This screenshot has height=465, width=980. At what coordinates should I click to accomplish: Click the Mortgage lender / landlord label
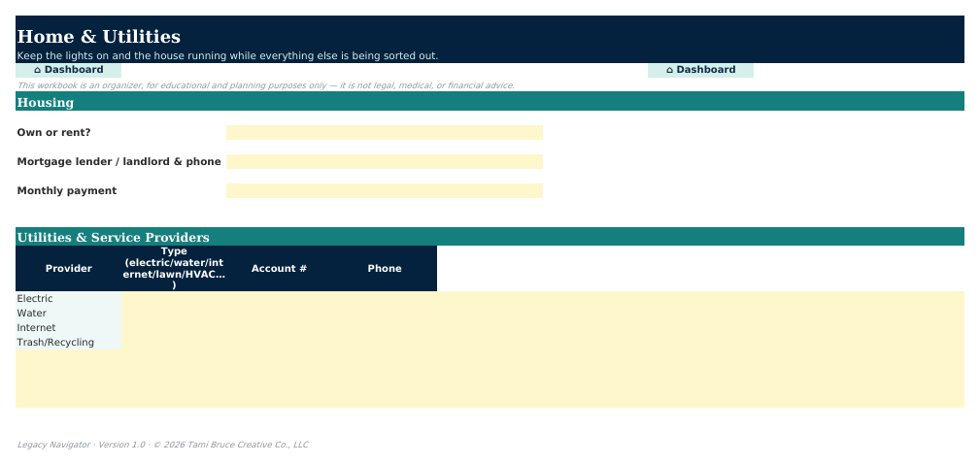point(118,162)
